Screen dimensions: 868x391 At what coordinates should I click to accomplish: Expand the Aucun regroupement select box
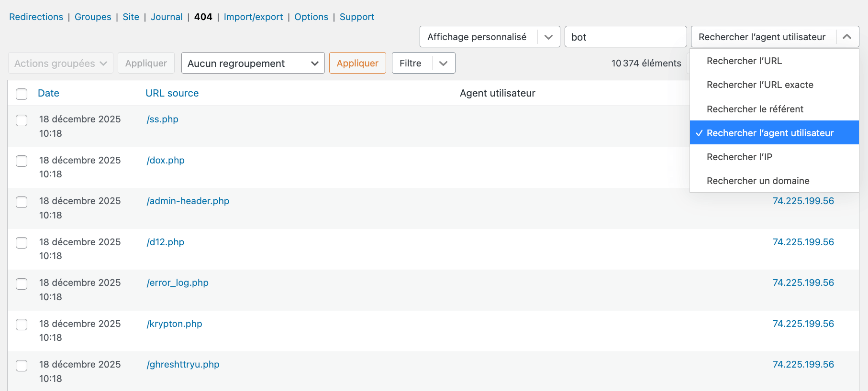[253, 63]
